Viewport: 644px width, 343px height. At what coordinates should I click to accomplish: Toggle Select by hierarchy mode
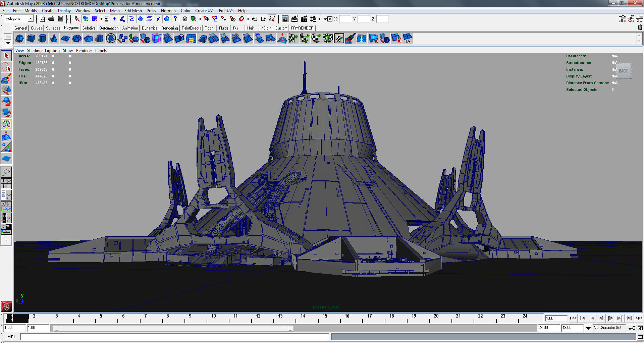(77, 19)
